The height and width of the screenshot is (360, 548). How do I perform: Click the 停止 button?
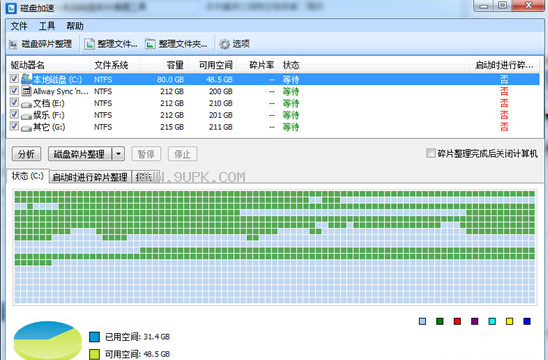[182, 154]
